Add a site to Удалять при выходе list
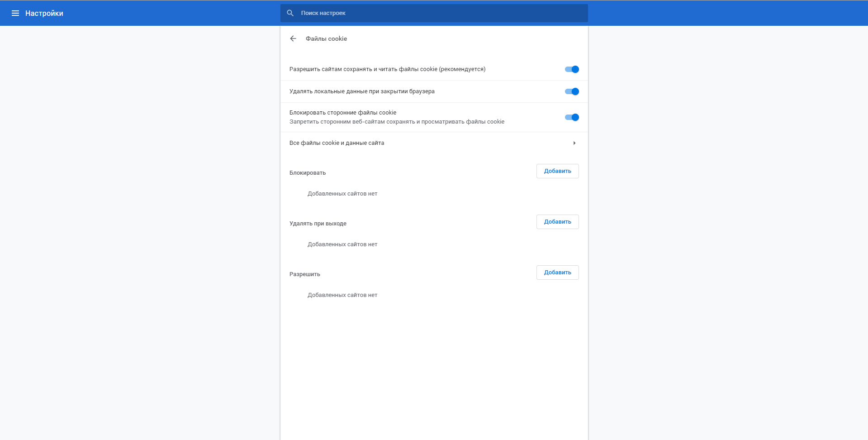Image resolution: width=868 pixels, height=440 pixels. click(558, 222)
